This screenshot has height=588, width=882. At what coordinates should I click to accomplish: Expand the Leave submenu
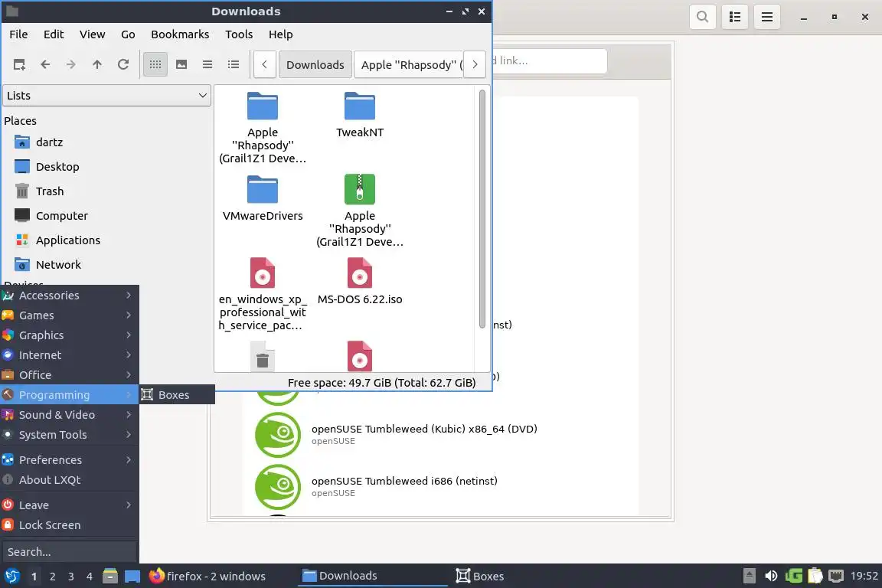click(69, 505)
